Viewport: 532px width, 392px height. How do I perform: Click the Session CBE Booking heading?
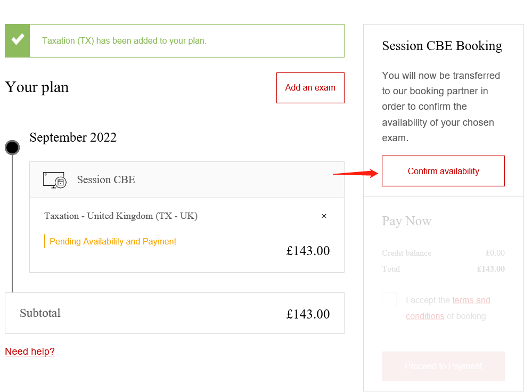[442, 46]
